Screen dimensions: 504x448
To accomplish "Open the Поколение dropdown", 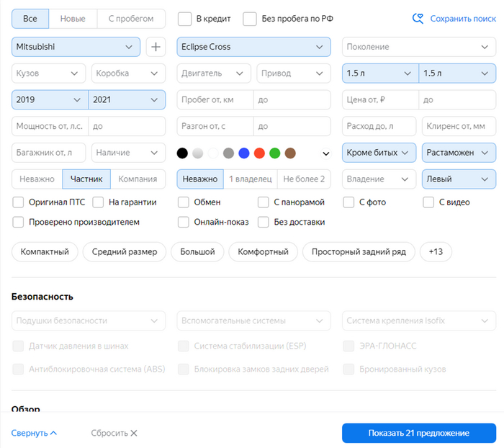I will [418, 47].
